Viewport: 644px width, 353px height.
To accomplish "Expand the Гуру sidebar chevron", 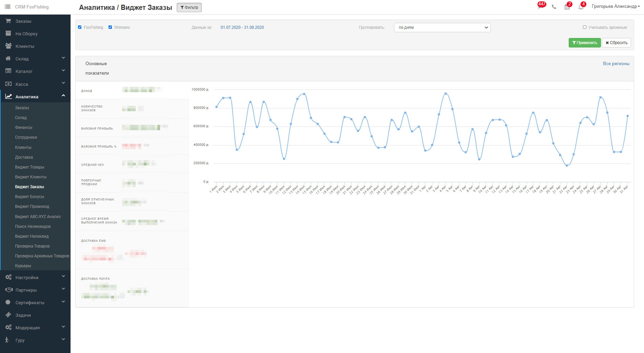I will coord(63,339).
